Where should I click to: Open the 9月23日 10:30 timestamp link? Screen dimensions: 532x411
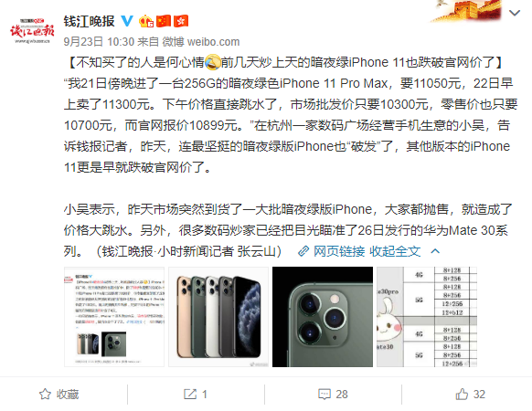99,42
